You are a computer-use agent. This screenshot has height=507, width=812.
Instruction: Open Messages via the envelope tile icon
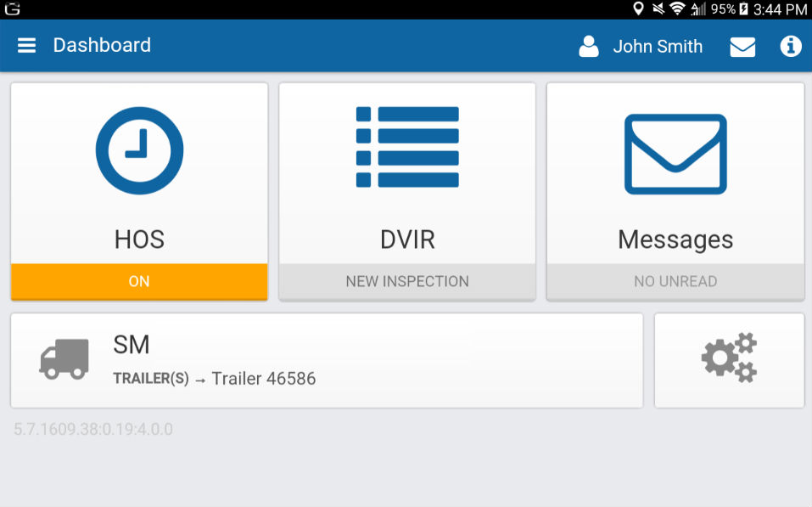(675, 155)
